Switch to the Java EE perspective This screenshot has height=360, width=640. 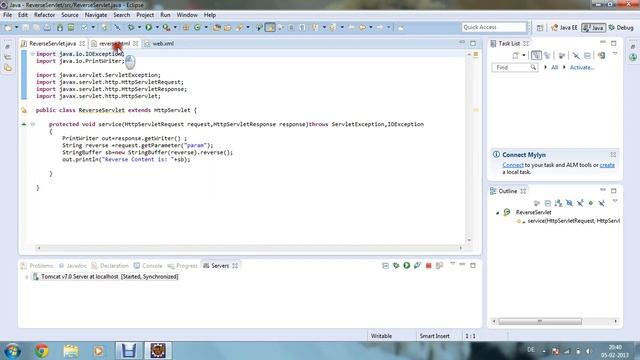click(564, 28)
